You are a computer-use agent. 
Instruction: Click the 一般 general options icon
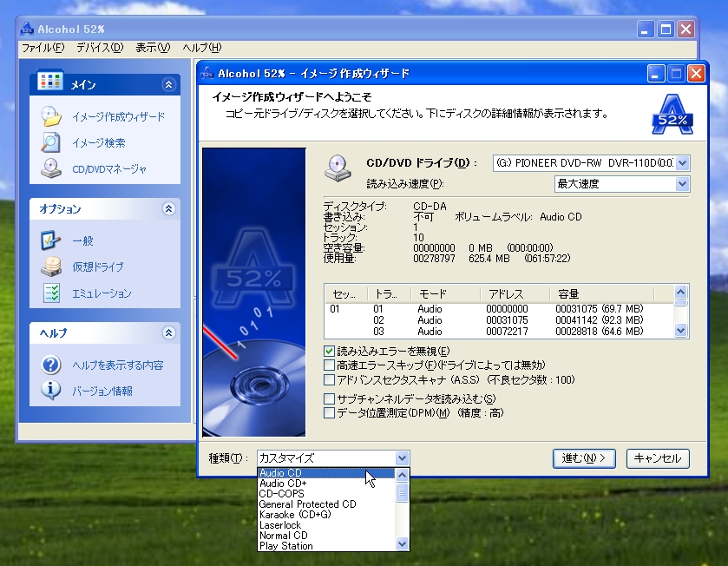[50, 240]
